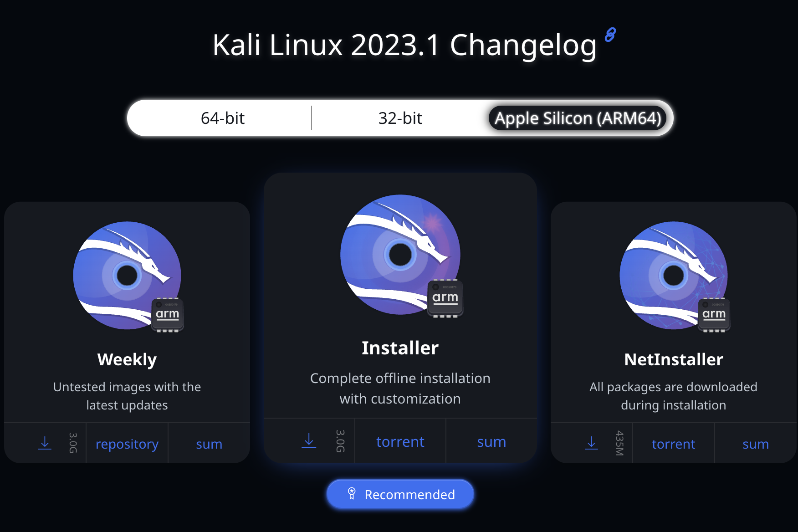Download the Installer image via arrow icon
The width and height of the screenshot is (798, 532).
[x=309, y=440]
